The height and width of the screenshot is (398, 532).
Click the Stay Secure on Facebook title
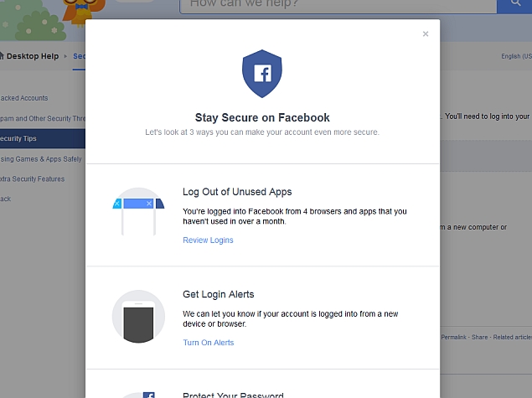pyautogui.click(x=262, y=117)
